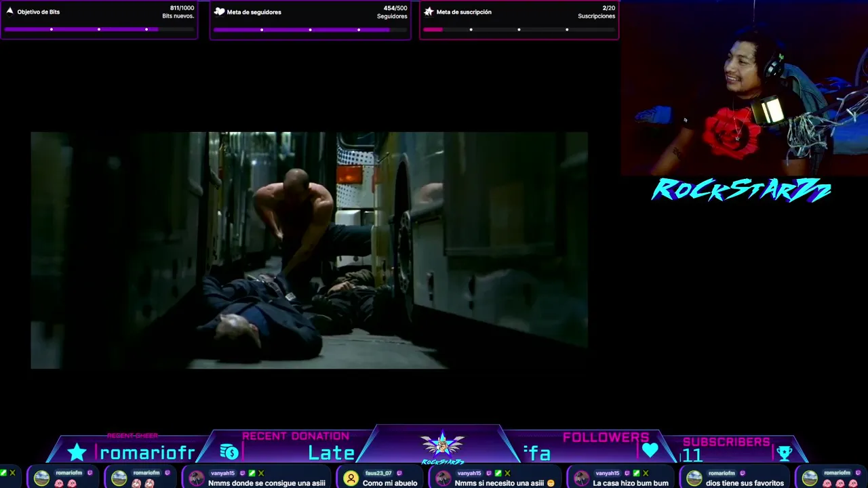Click chat message 'La casa hizo bum bum'
Viewport: 868px width, 488px height.
coord(631,483)
